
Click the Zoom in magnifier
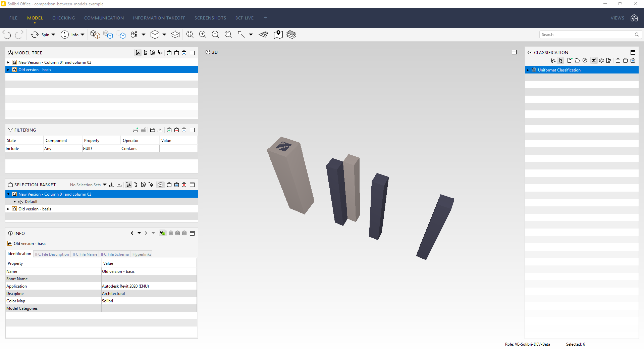203,35
